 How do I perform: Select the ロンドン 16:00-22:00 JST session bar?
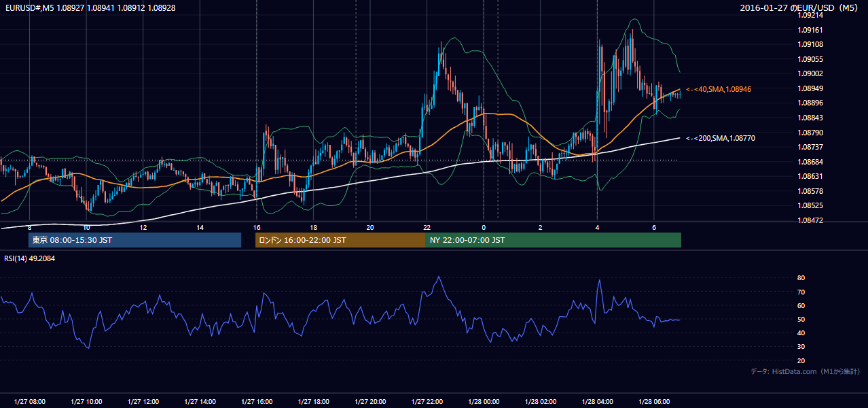click(340, 240)
